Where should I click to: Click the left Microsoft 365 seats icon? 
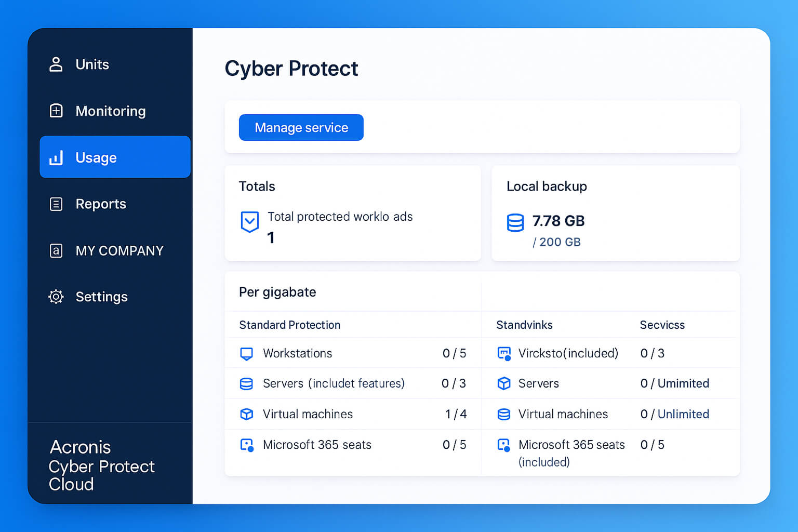pyautogui.click(x=247, y=445)
